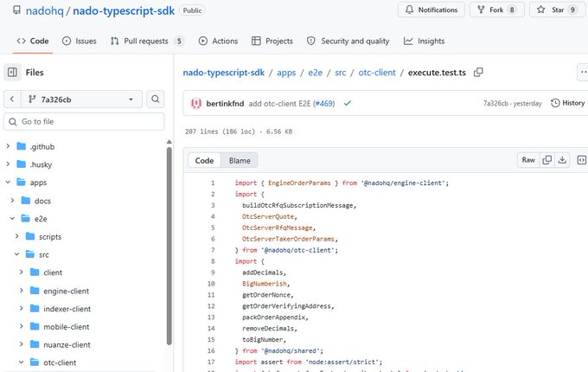Open pull request #469 link

coord(324,104)
